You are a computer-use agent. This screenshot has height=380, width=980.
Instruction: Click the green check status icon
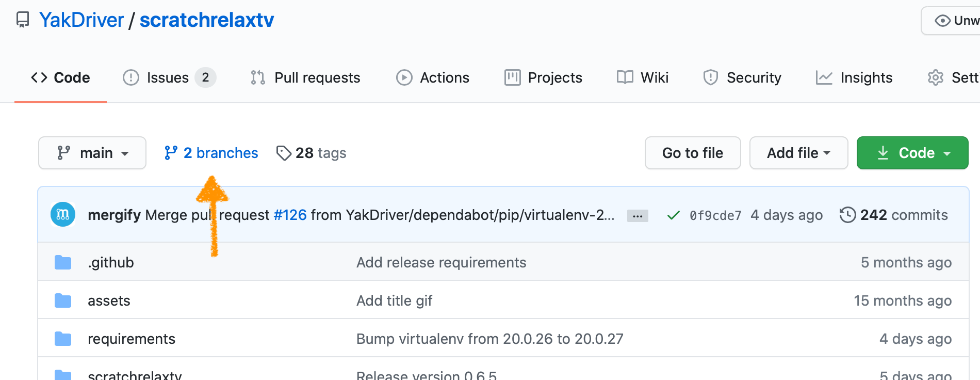point(673,215)
